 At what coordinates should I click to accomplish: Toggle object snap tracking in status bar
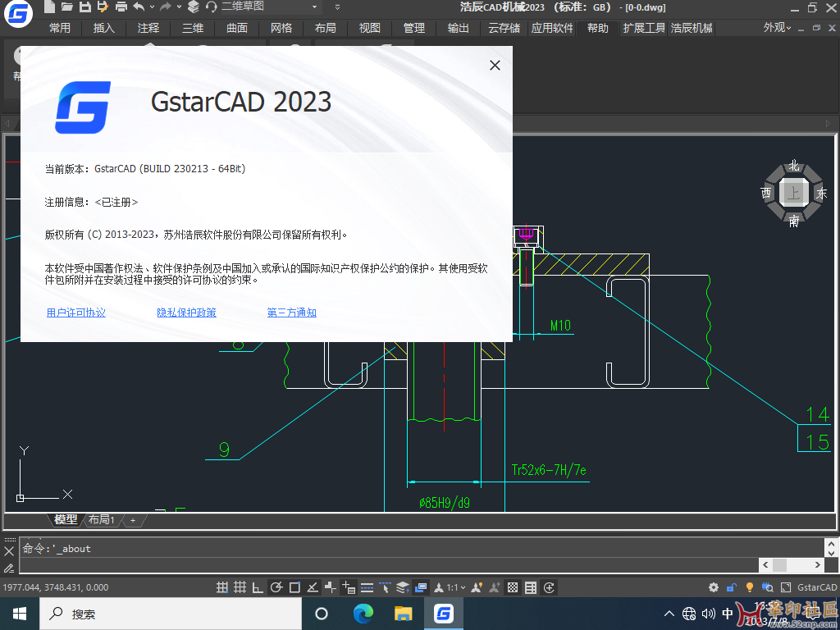click(x=313, y=587)
